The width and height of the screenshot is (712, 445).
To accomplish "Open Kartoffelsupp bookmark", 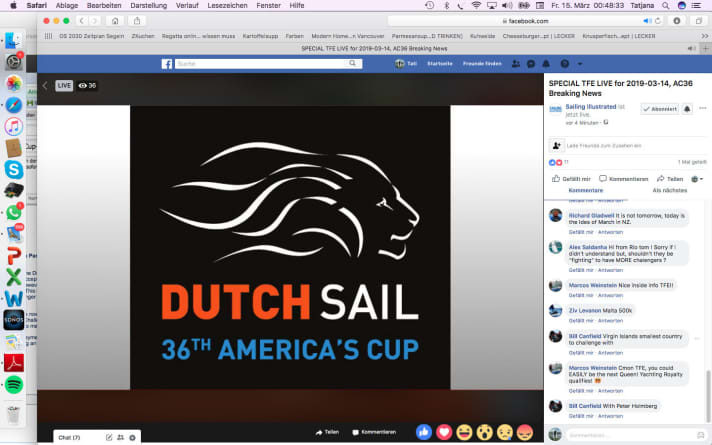I will [x=260, y=36].
